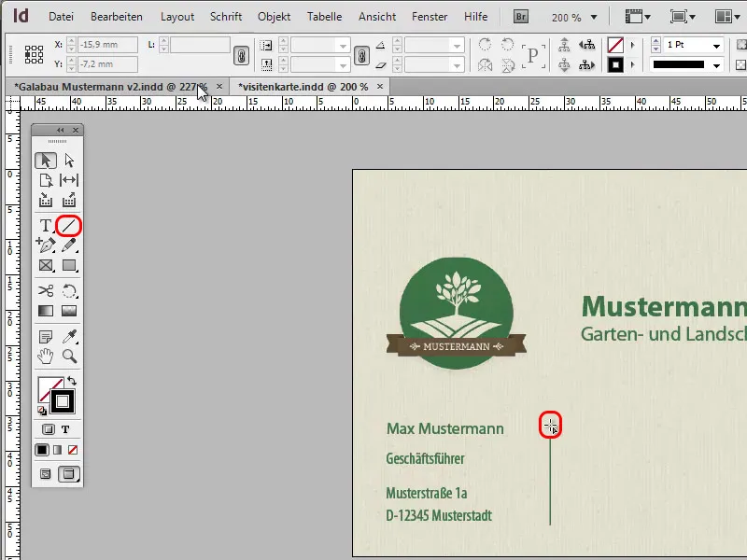Viewport: 747px width, 560px height.
Task: Open the Fenster menu
Action: pyautogui.click(x=430, y=17)
